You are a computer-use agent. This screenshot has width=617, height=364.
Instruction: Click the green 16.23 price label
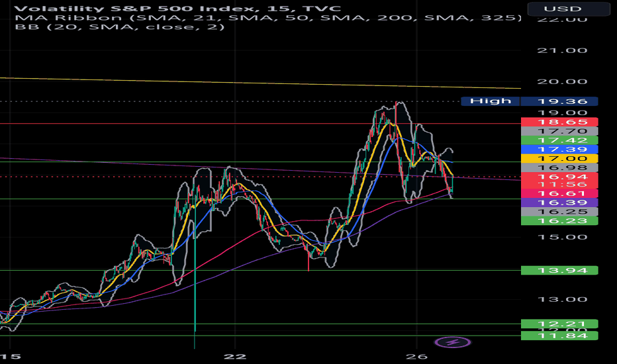tap(559, 220)
